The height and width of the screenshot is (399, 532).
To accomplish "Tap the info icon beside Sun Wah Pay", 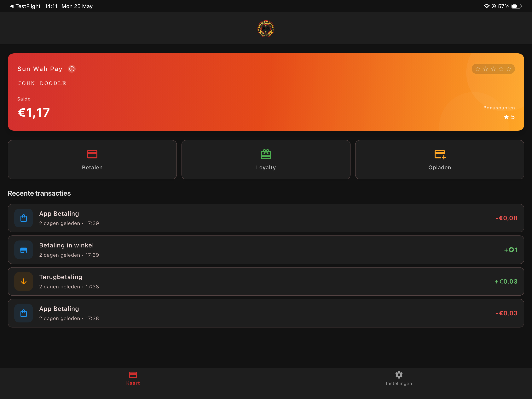I will 72,69.
